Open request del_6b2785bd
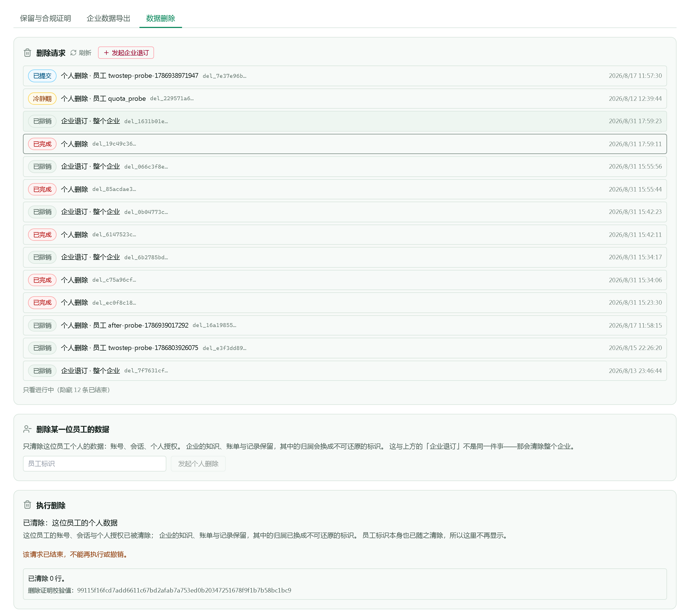The height and width of the screenshot is (616, 690). (345, 257)
